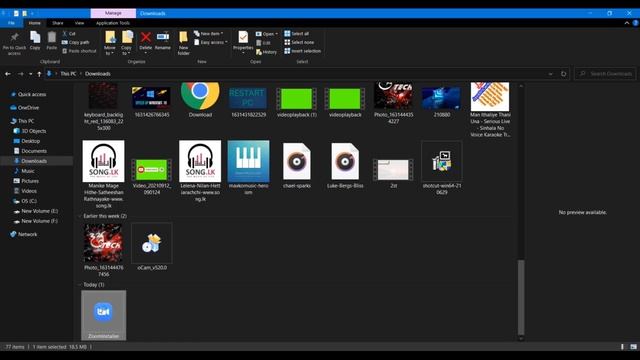Open the File tab
This screenshot has width=640, height=360.
pos(11,23)
